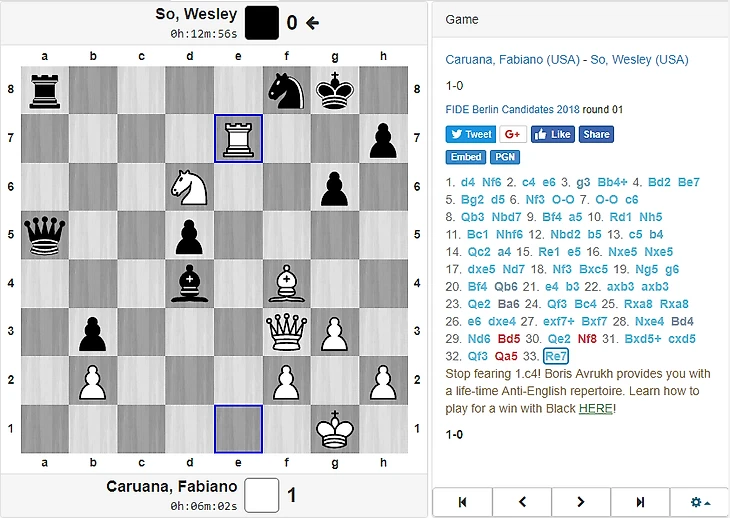Jump to move 1. d4
Image resolution: width=730 pixels, height=518 pixels.
click(467, 182)
